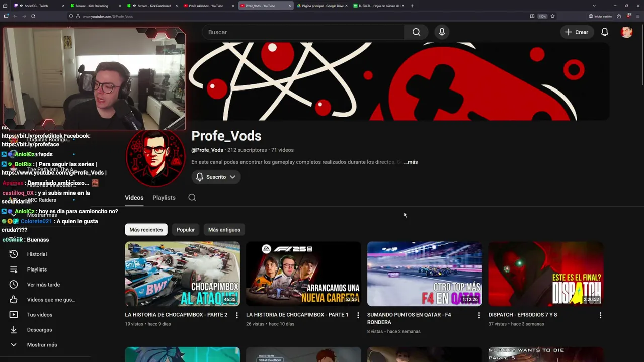
Task: Select the Más recientes filter chip
Action: (146, 230)
